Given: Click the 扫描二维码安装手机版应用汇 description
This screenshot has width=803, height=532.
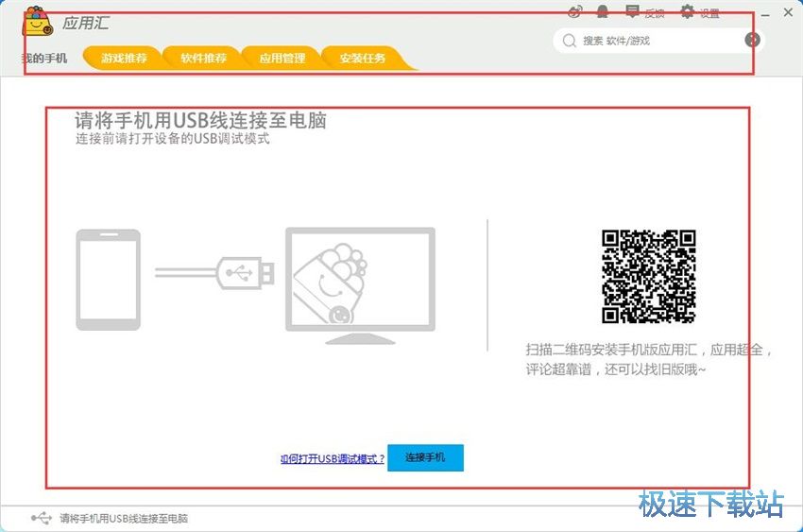Looking at the screenshot, I should click(x=648, y=359).
